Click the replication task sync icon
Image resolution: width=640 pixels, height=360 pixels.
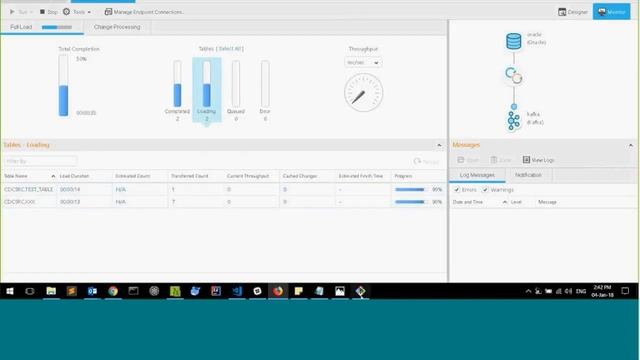click(x=513, y=76)
